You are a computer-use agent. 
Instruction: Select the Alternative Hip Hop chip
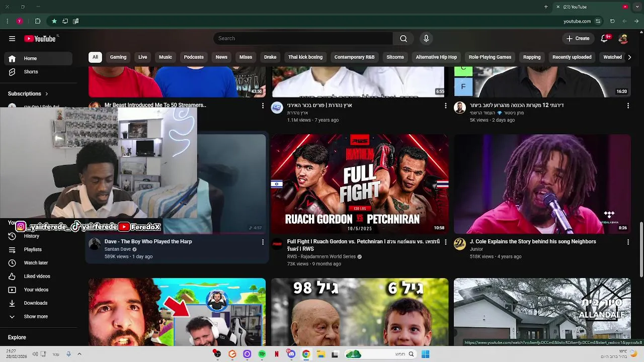coord(436,57)
